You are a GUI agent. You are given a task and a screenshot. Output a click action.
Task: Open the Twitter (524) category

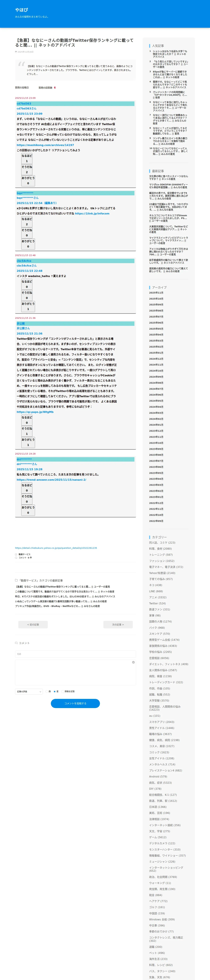(x=157, y=603)
